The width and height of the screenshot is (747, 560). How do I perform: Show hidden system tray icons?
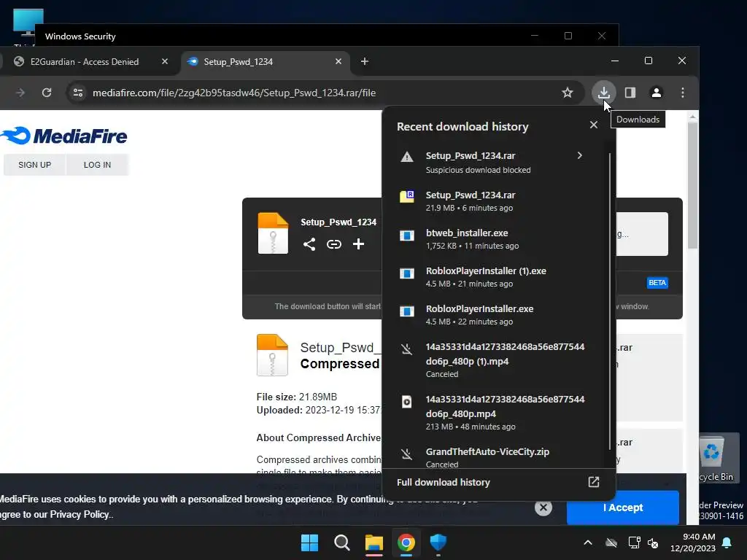588,542
